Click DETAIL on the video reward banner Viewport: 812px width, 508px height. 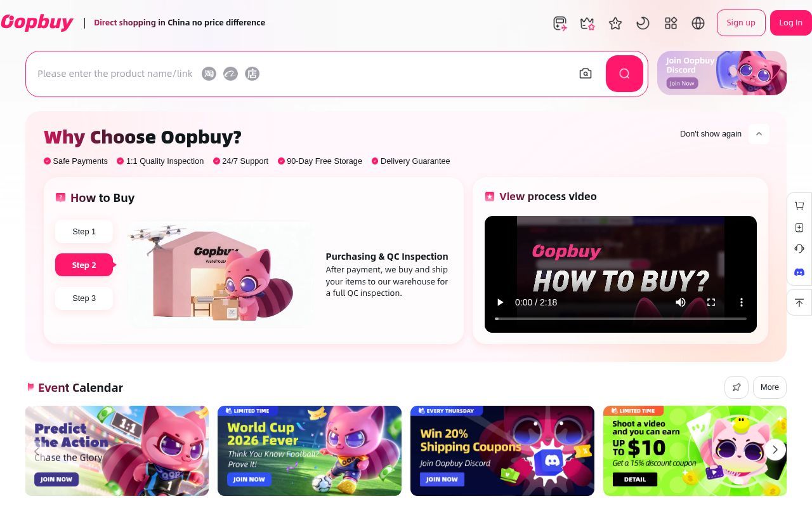tap(634, 479)
